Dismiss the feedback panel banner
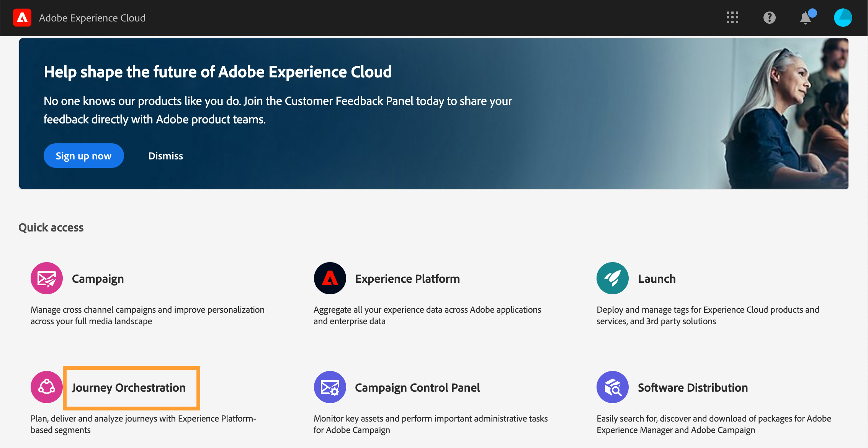This screenshot has height=448, width=868. 165,156
